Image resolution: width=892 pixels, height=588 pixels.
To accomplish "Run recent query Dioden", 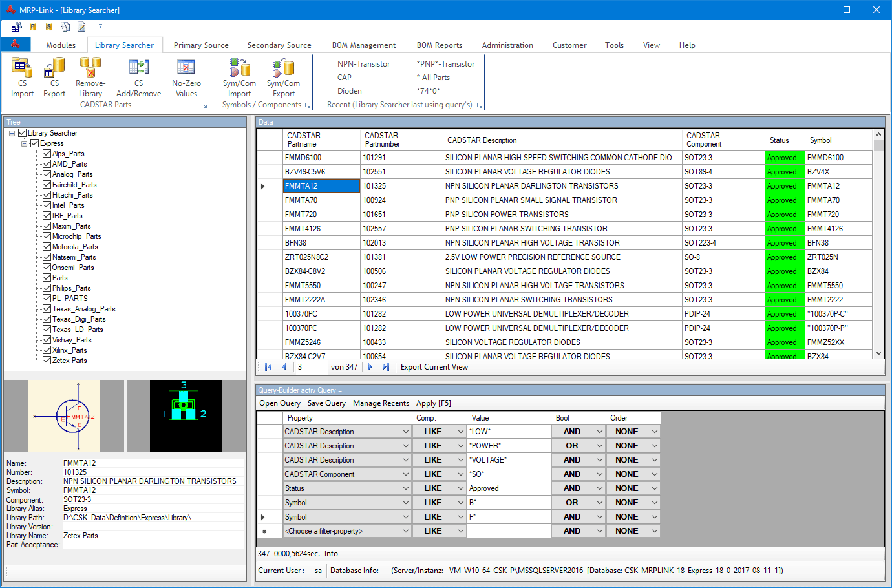I will [x=350, y=91].
